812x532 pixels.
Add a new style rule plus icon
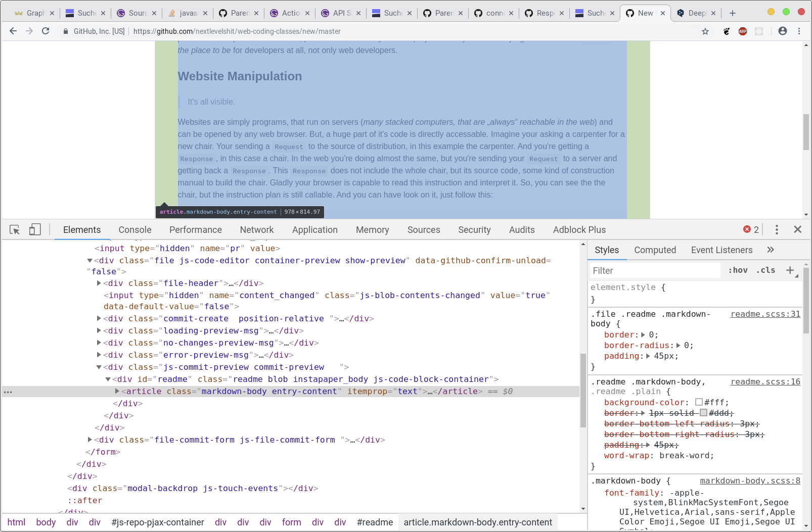tap(790, 270)
